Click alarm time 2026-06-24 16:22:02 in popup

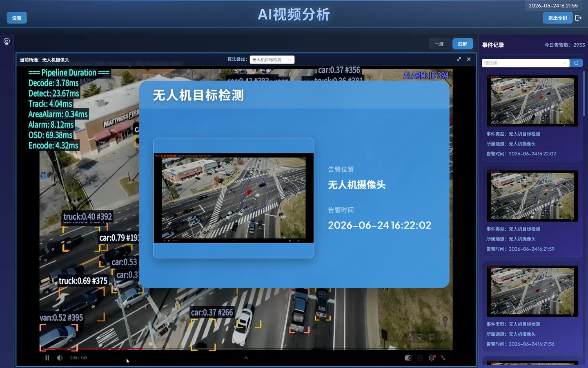coord(379,225)
